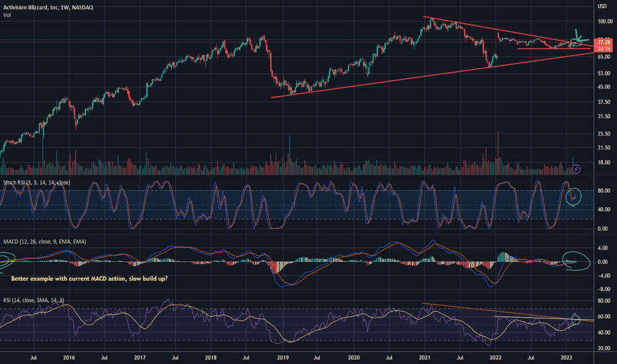Click the 2021 label on time axis
The width and height of the screenshot is (617, 364).
[424, 357]
